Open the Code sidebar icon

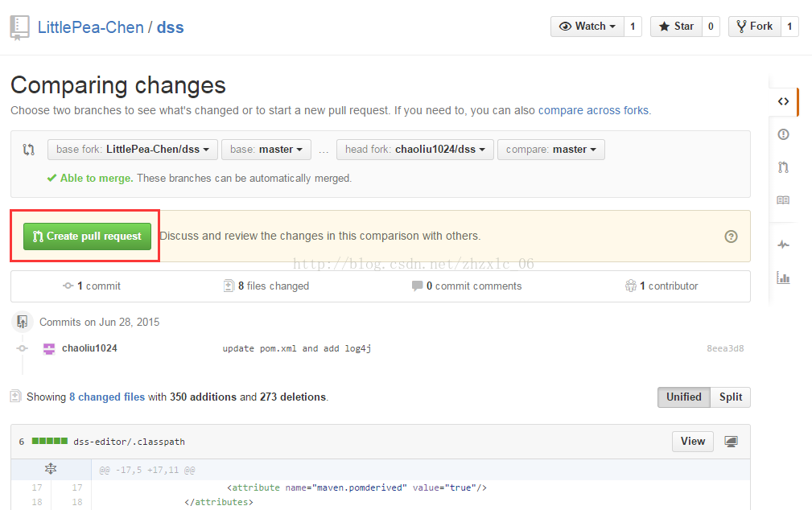click(783, 101)
